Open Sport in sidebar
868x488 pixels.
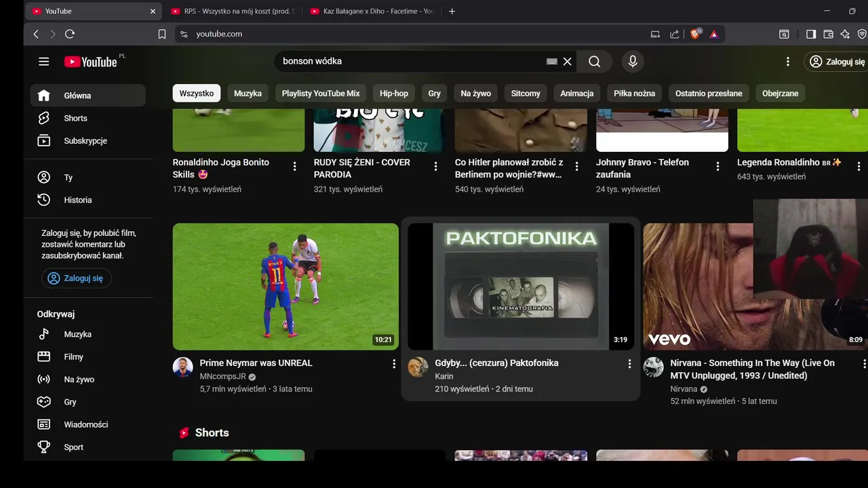click(x=88, y=447)
